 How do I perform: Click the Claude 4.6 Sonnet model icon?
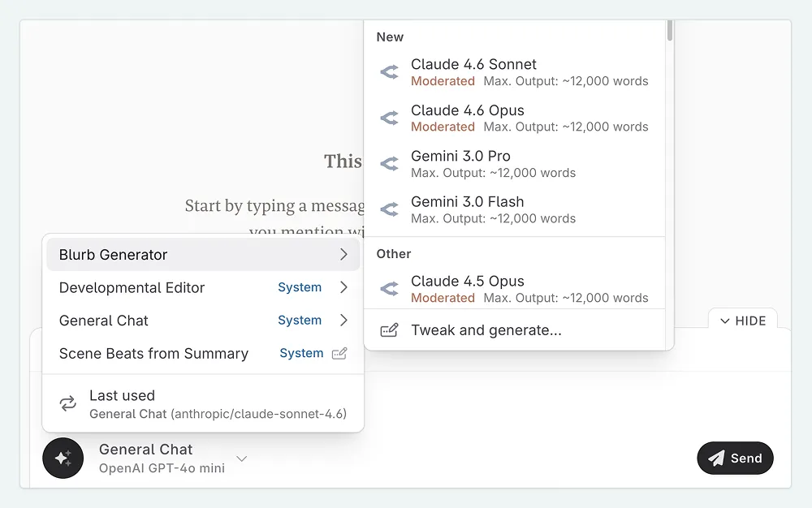[x=390, y=72]
